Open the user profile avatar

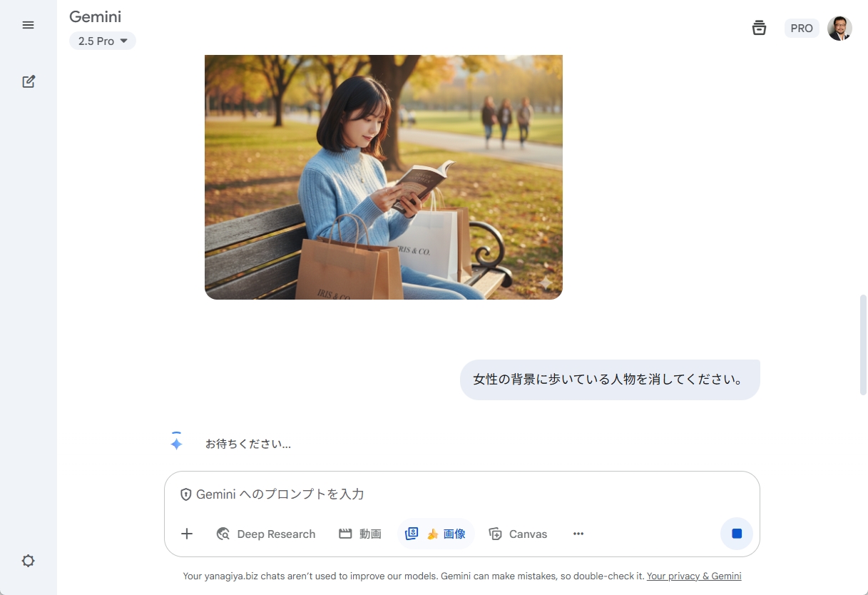[x=839, y=29]
